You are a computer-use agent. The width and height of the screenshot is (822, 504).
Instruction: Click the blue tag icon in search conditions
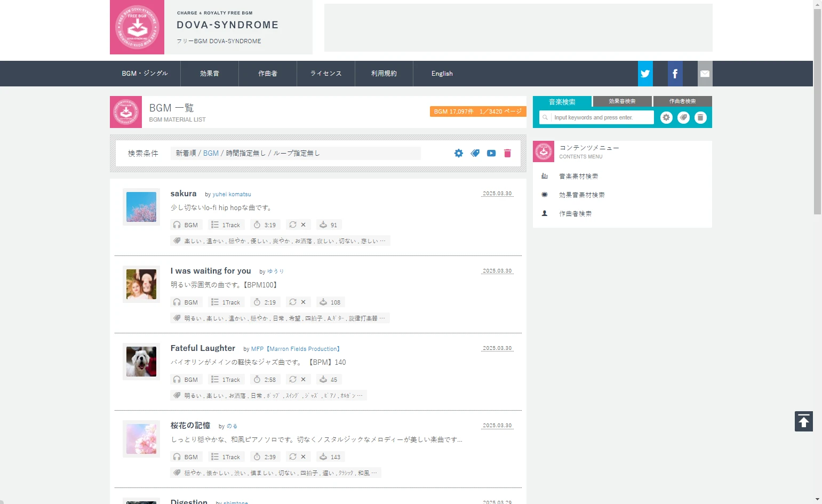(x=475, y=153)
